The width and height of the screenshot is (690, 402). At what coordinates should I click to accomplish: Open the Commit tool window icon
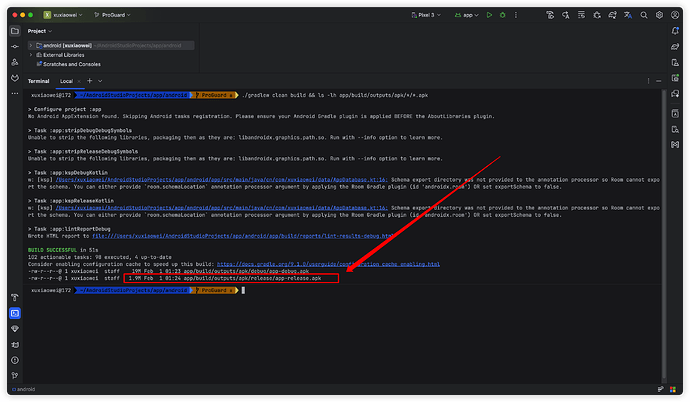(x=15, y=46)
